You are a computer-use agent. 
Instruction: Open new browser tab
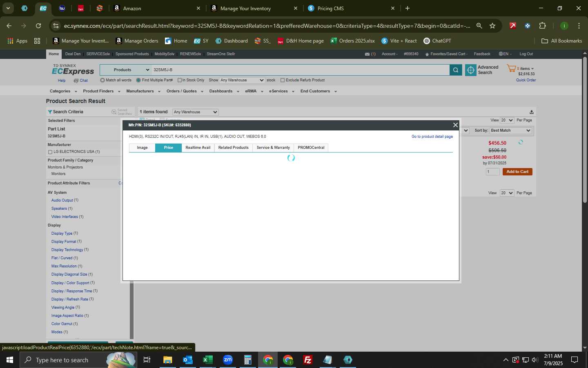tap(408, 8)
